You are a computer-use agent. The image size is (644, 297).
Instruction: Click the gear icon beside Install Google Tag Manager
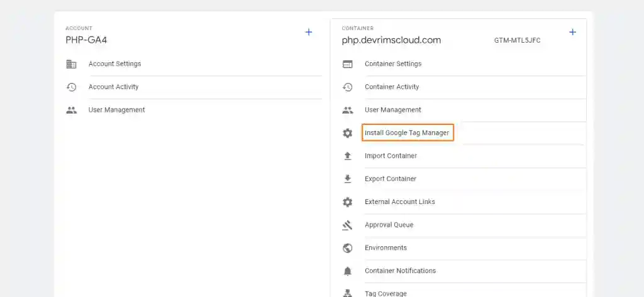pyautogui.click(x=347, y=133)
